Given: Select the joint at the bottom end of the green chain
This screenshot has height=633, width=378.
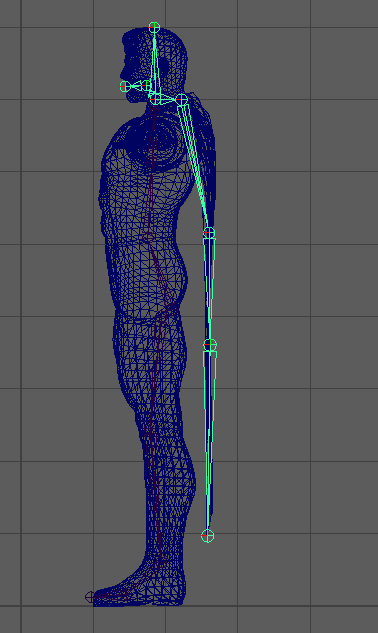Looking at the screenshot, I should pyautogui.click(x=208, y=536).
